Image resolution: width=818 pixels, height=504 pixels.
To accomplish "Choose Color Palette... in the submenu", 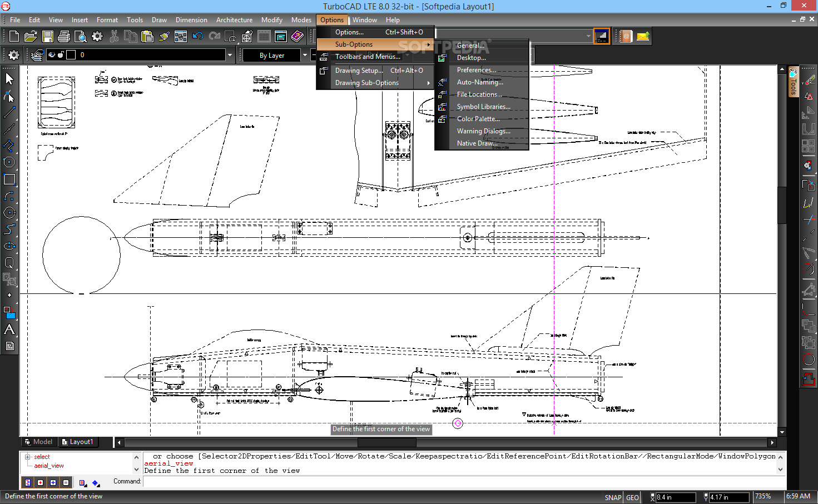I will (x=482, y=119).
